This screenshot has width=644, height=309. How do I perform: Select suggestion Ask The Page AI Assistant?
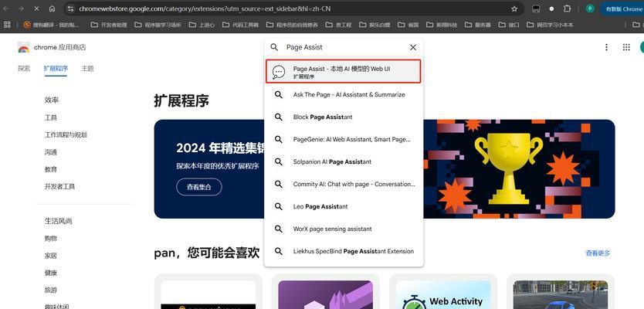344,94
